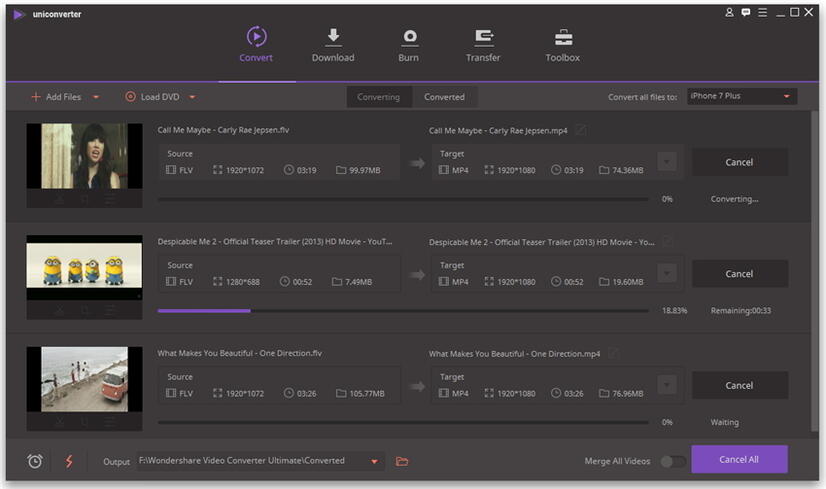Screen dimensions: 826x489
Task: Click the Converting... status text
Action: click(x=734, y=199)
